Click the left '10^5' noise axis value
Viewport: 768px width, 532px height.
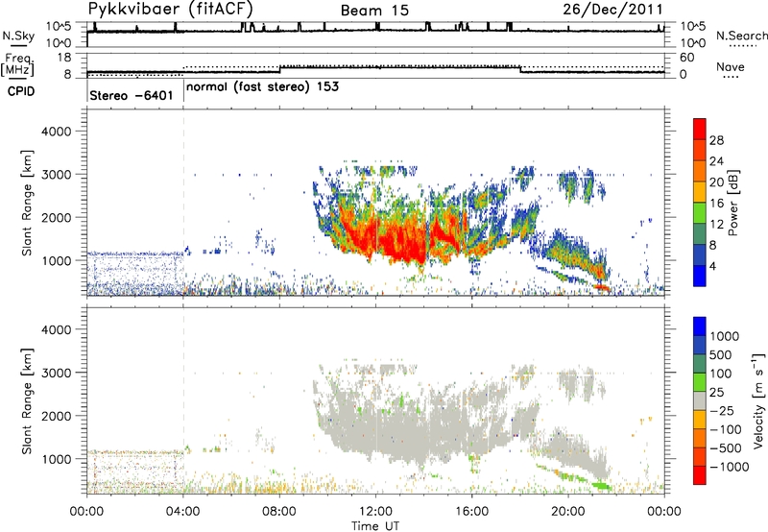click(59, 27)
